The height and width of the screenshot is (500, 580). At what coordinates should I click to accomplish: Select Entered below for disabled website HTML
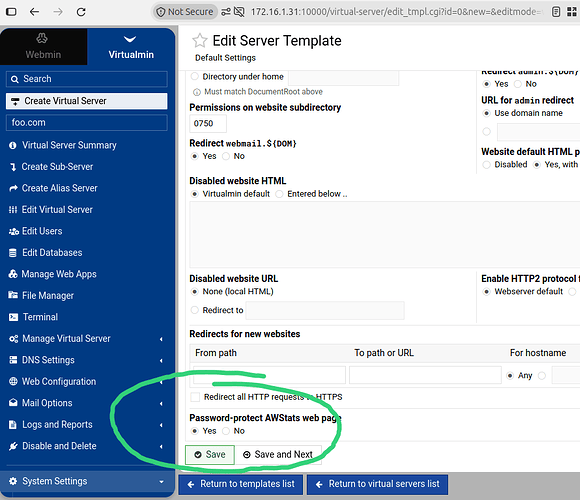coord(279,194)
